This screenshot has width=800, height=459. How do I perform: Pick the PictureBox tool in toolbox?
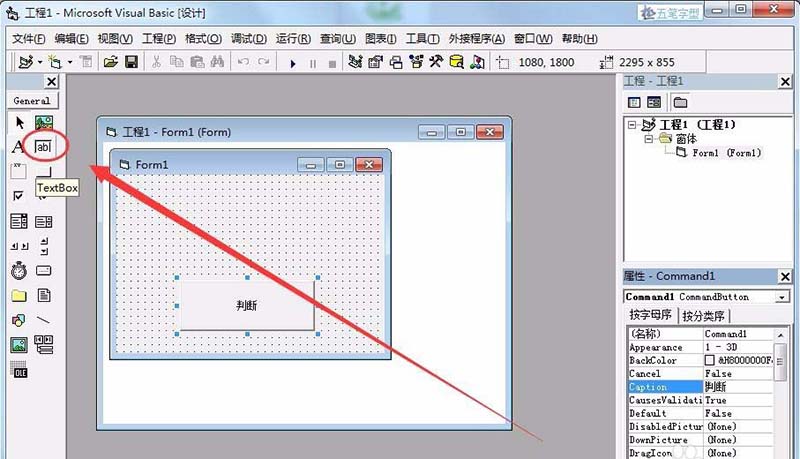(x=44, y=122)
